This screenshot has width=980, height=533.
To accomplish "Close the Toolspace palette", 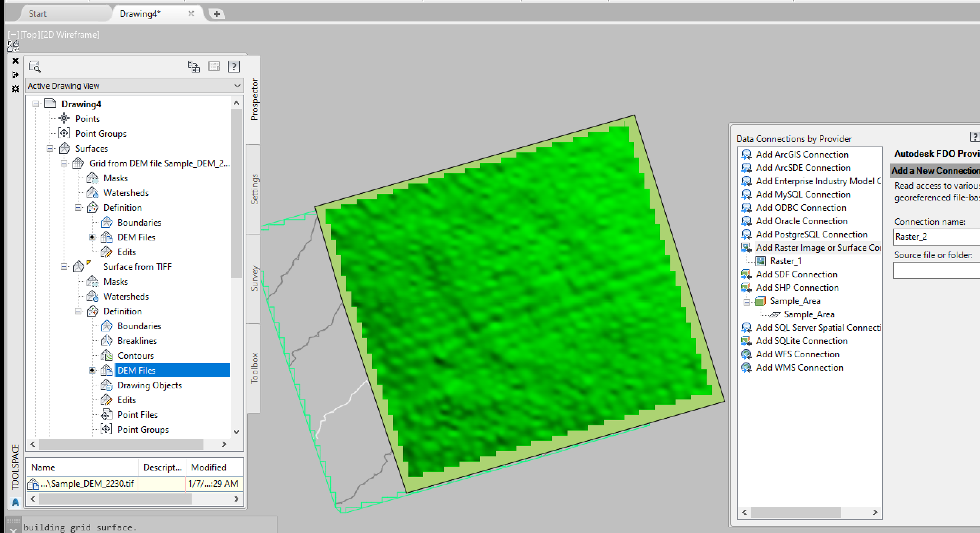I will tap(15, 61).
